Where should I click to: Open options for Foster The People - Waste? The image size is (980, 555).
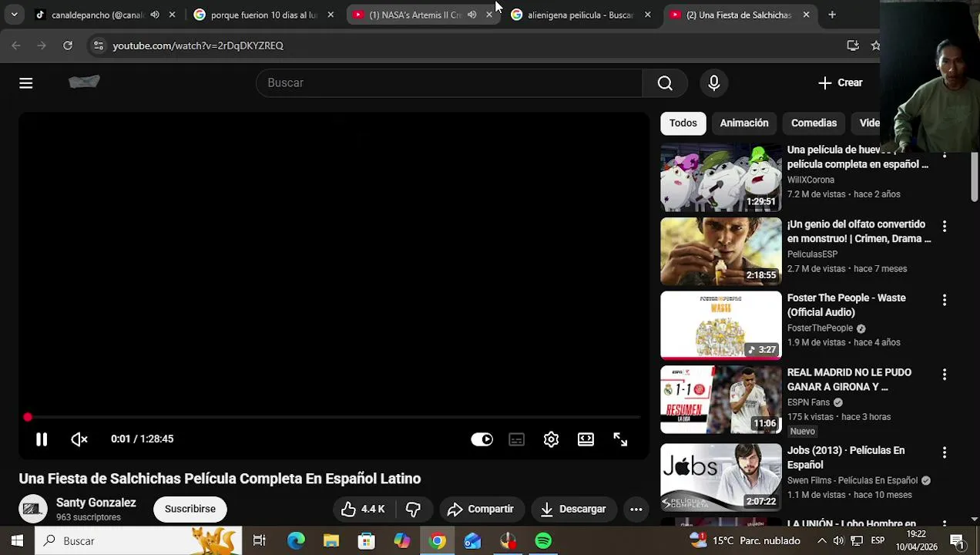944,300
